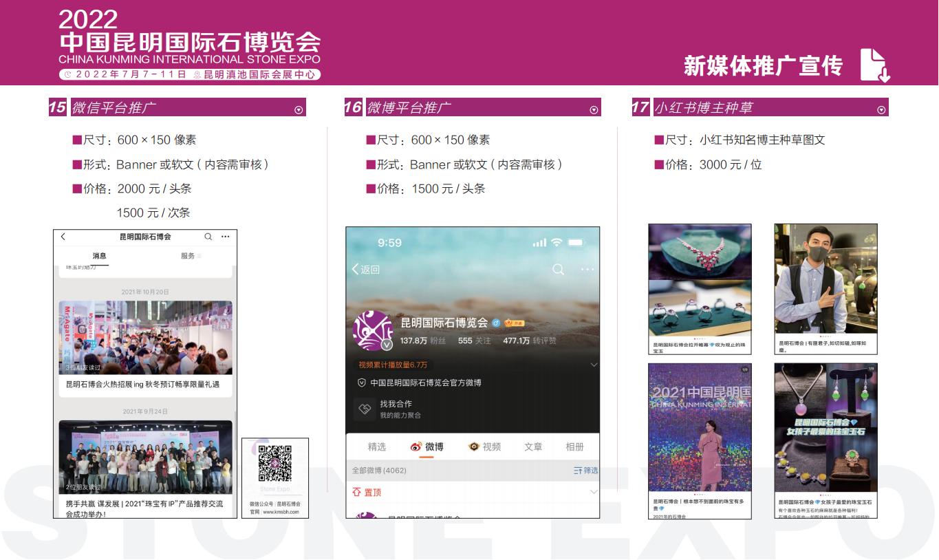Tap the 返回 back button on Weibo
The image size is (939, 560).
[x=365, y=269]
